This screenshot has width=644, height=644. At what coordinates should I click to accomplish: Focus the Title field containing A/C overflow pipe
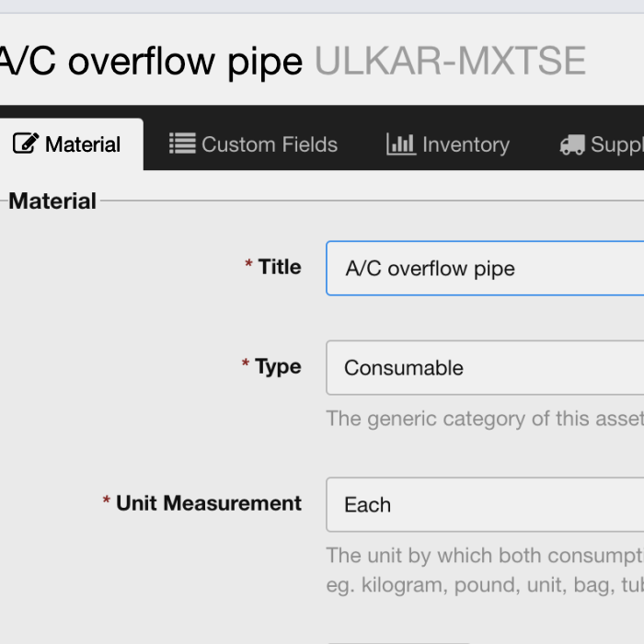point(485,269)
